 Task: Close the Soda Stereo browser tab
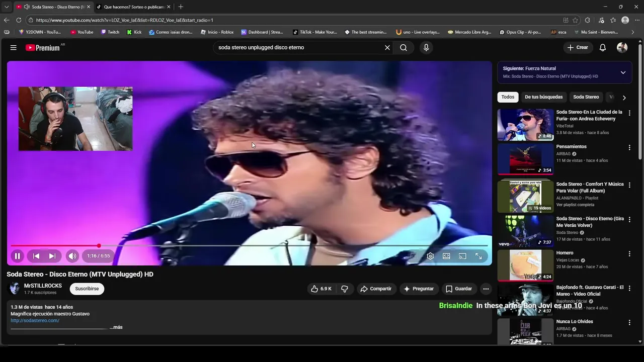tap(89, 7)
